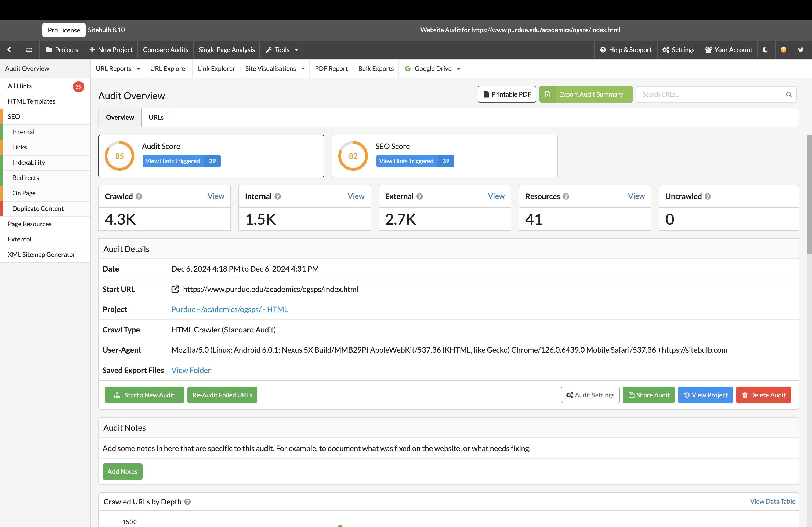This screenshot has width=812, height=527.
Task: Open Page Resources in the sidebar
Action: click(x=45, y=224)
